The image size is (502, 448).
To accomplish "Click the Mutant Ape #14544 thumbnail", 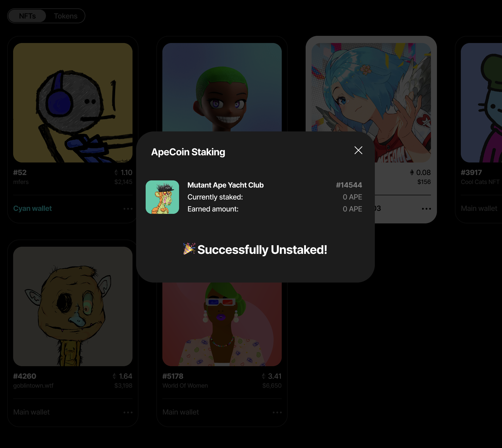I will coord(162,197).
